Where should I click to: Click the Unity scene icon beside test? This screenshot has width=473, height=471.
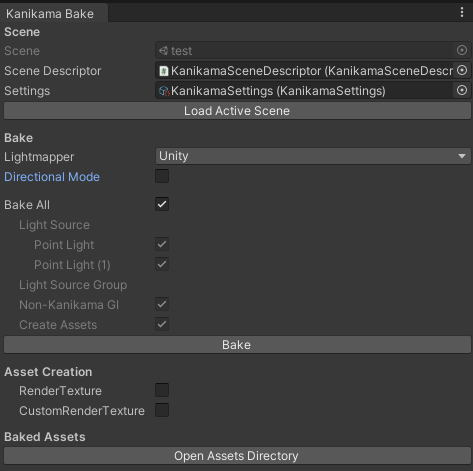pos(163,51)
